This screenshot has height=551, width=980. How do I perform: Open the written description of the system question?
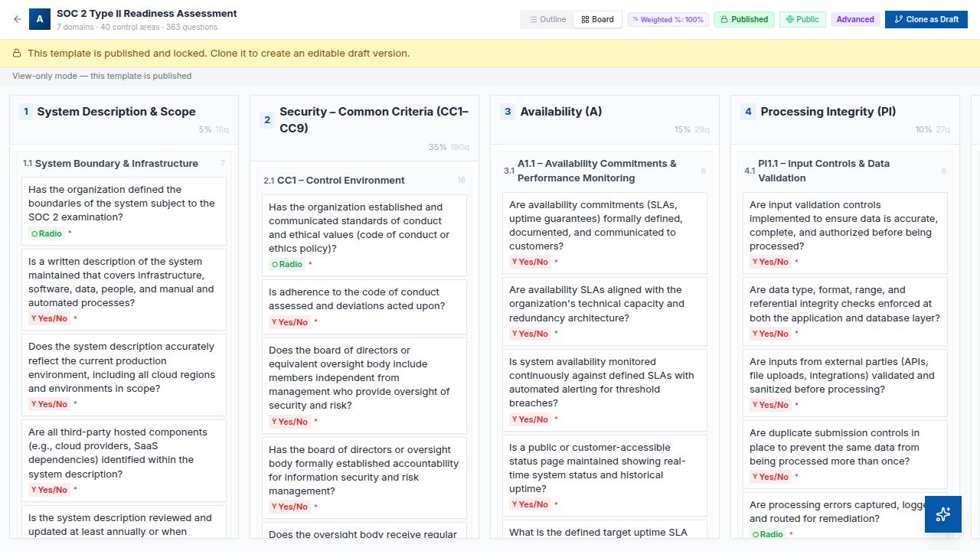click(124, 290)
